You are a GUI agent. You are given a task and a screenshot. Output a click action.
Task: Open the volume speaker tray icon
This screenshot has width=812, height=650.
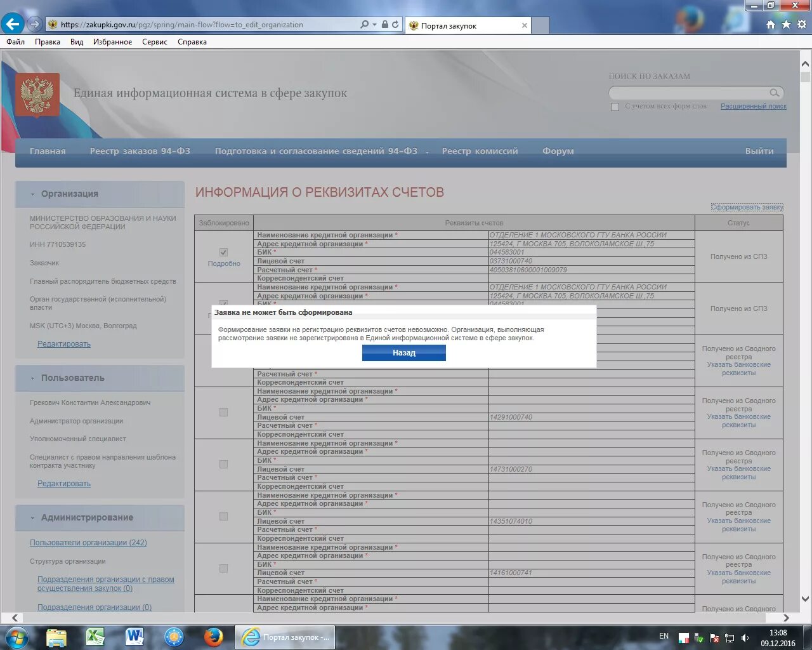[x=745, y=637]
